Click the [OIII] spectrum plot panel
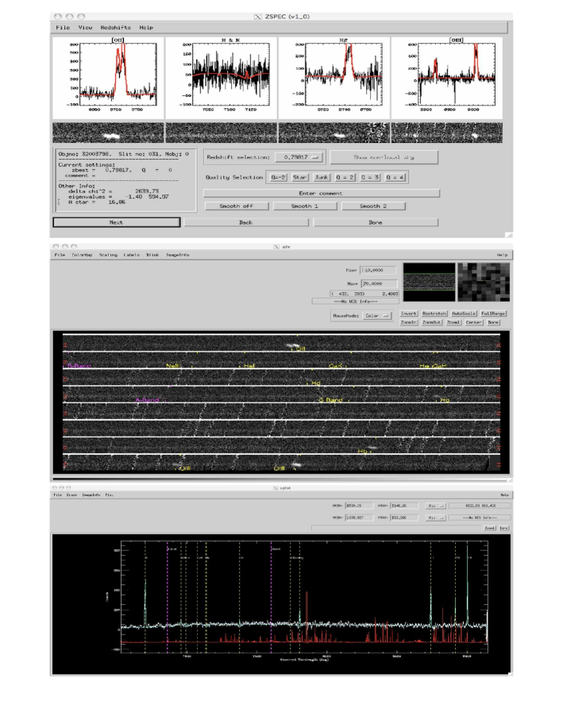 click(x=447, y=78)
